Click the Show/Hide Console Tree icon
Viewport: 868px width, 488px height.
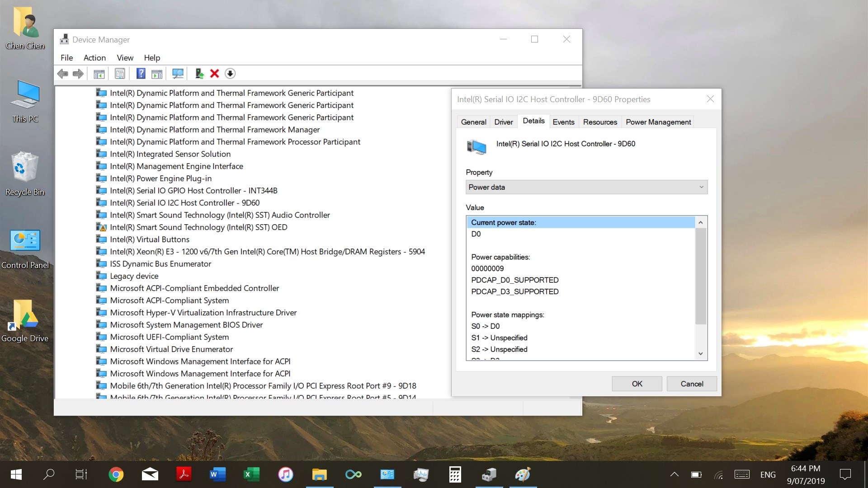pyautogui.click(x=99, y=74)
